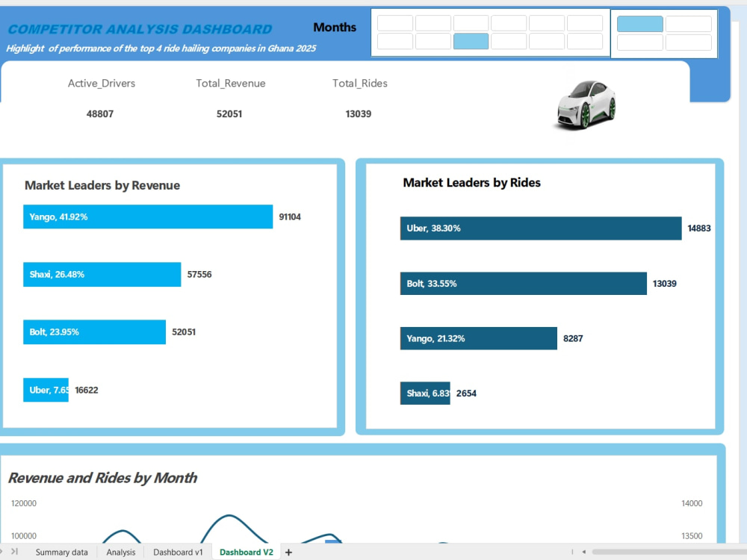The height and width of the screenshot is (560, 747).
Task: Select an unselected tile in the right slicer
Action: click(x=686, y=23)
